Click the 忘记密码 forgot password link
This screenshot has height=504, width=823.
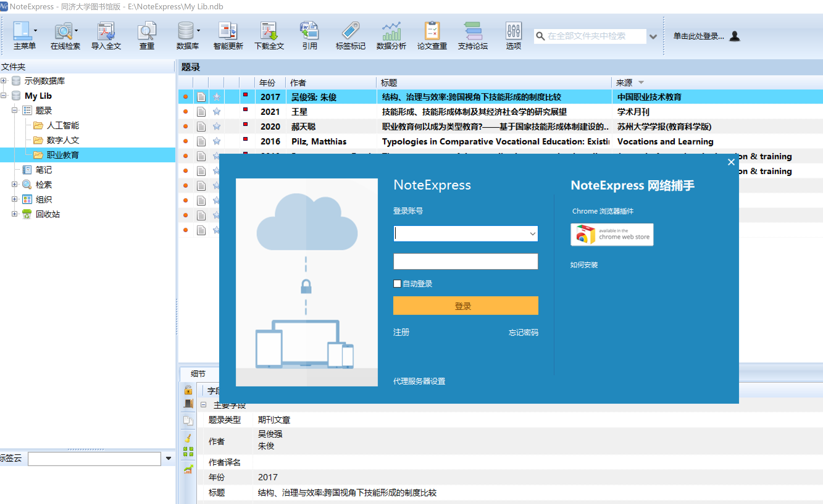click(x=523, y=332)
